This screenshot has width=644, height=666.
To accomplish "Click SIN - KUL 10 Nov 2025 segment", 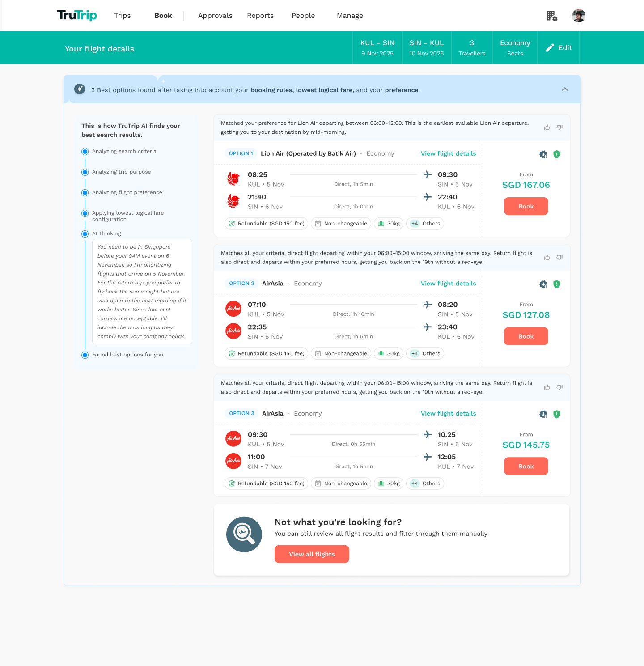I will (427, 48).
